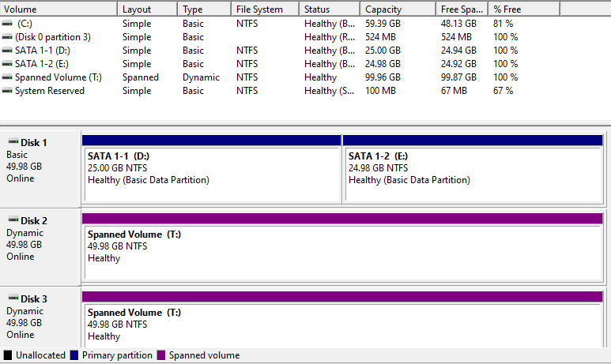The height and width of the screenshot is (364, 611).
Task: Select the Disk 3 Dynamic header panel
Action: point(40,317)
